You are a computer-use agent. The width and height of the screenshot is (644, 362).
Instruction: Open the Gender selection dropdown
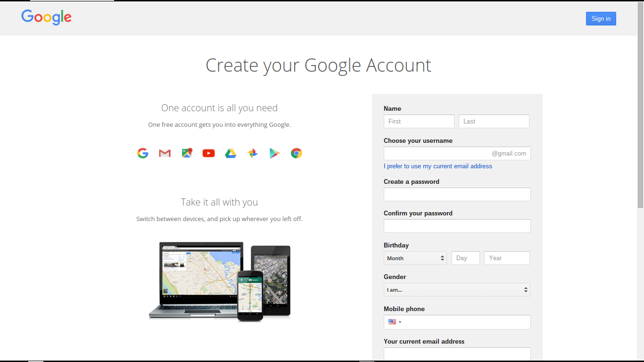tap(456, 289)
